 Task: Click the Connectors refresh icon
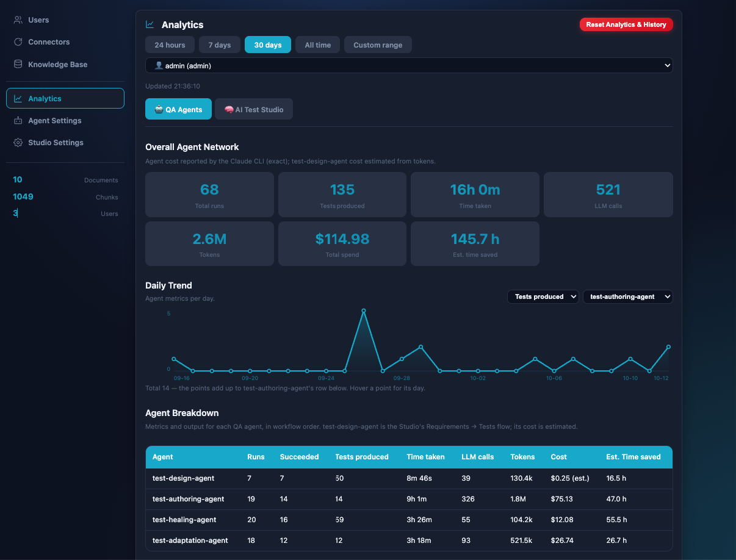[18, 42]
